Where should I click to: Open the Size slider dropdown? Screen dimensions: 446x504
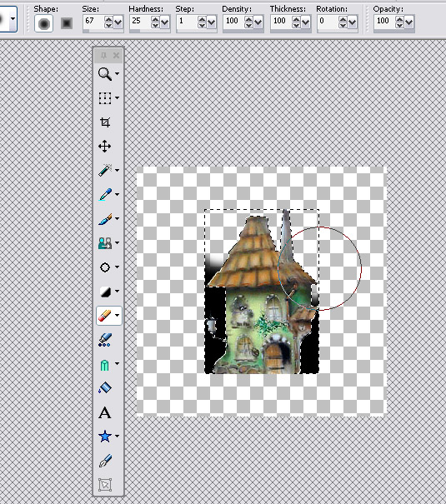click(x=118, y=22)
